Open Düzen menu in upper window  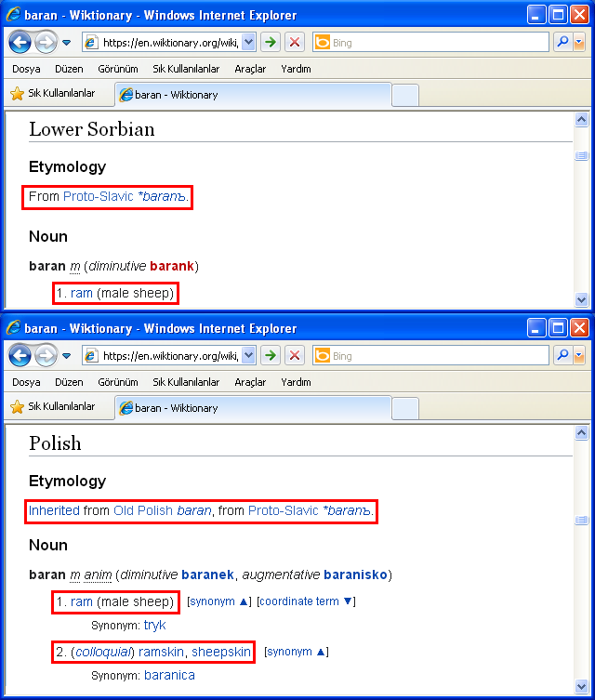tap(69, 69)
